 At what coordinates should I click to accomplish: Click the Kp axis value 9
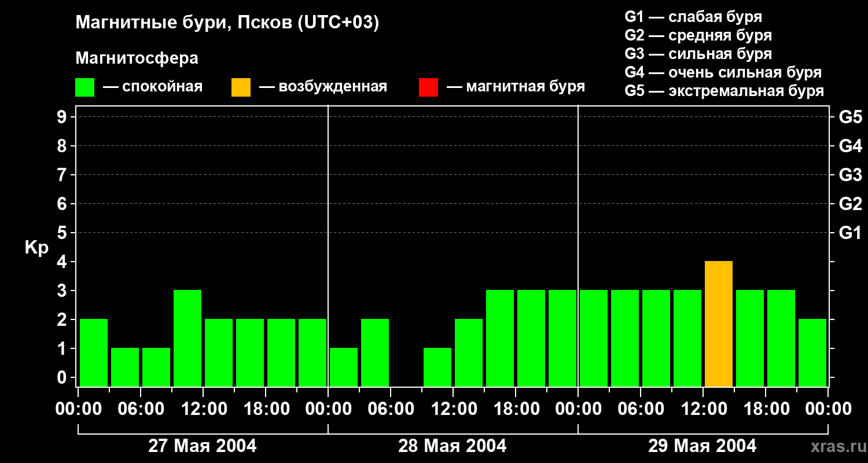[x=63, y=117]
